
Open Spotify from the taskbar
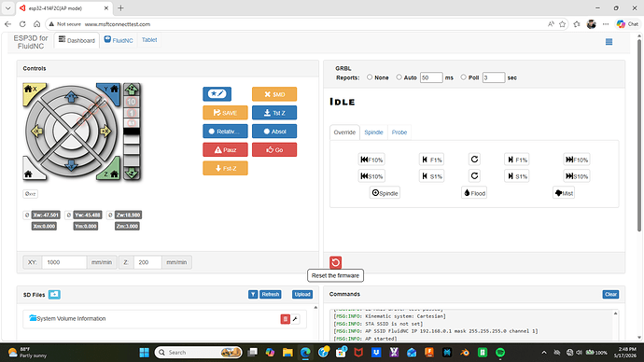[500, 353]
